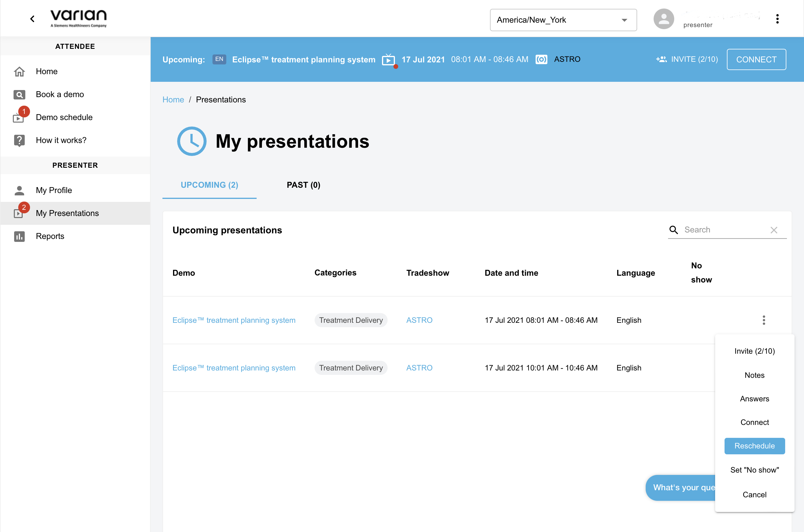This screenshot has height=532, width=804.
Task: Open Reports in the sidebar
Action: pyautogui.click(x=75, y=237)
